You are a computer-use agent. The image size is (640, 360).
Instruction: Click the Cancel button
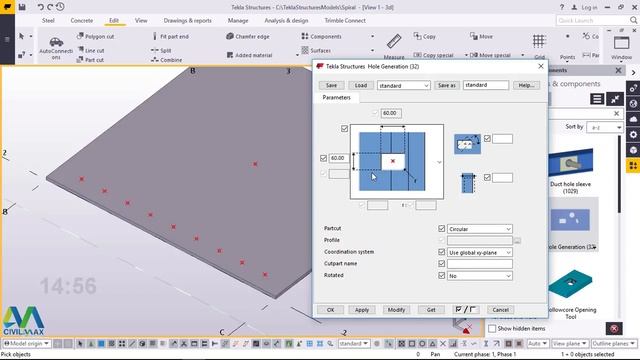(x=500, y=310)
